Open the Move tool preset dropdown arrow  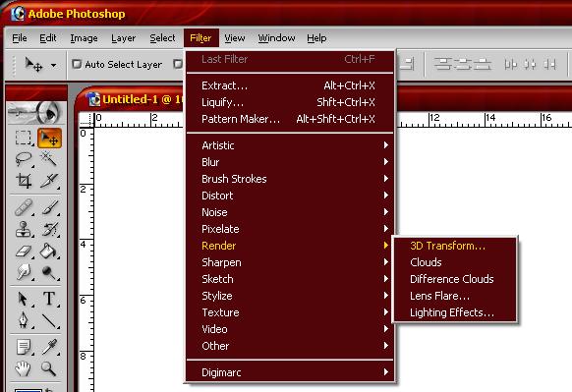pos(53,65)
